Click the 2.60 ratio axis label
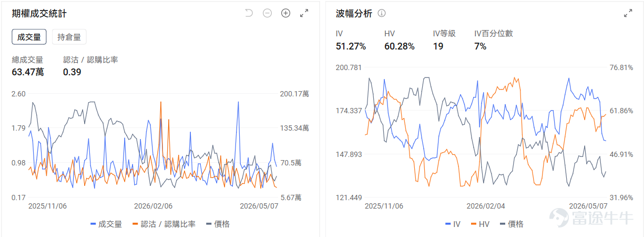 (18, 94)
